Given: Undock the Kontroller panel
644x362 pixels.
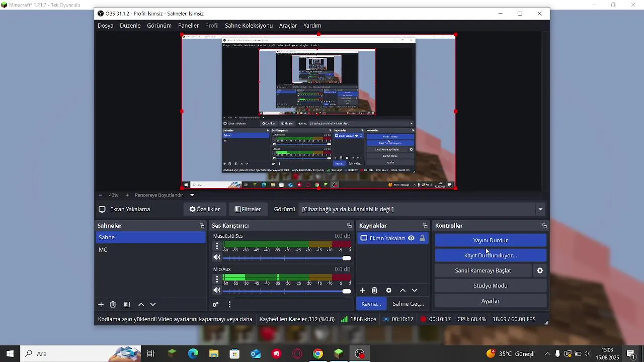Looking at the screenshot, I should point(544,226).
